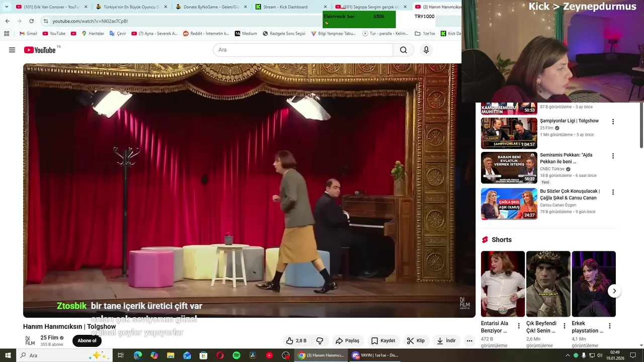The width and height of the screenshot is (644, 362).
Task: Open more actions ellipsis below video
Action: pyautogui.click(x=469, y=341)
